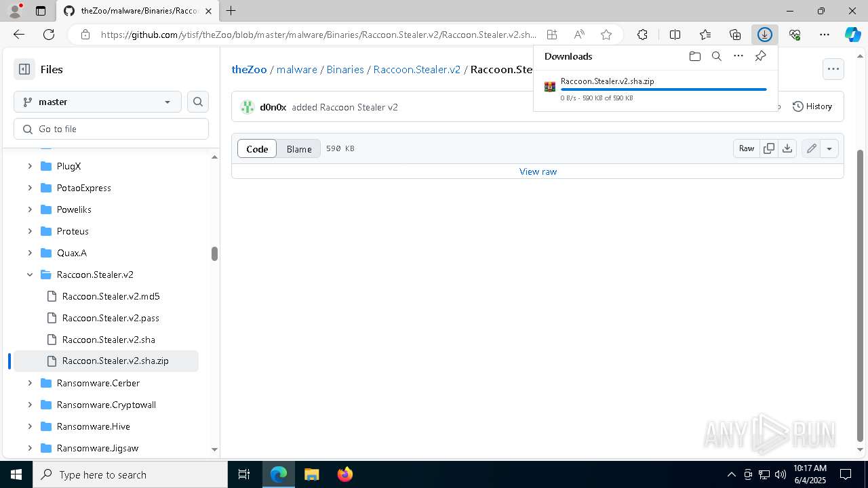Open the Tab actions menu icon
The width and height of the screenshot is (868, 488).
point(41,11)
